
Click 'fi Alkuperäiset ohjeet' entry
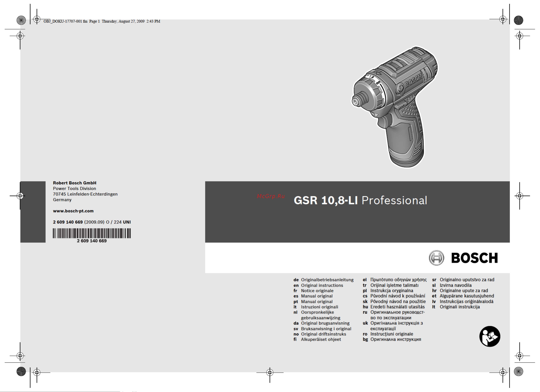click(317, 339)
